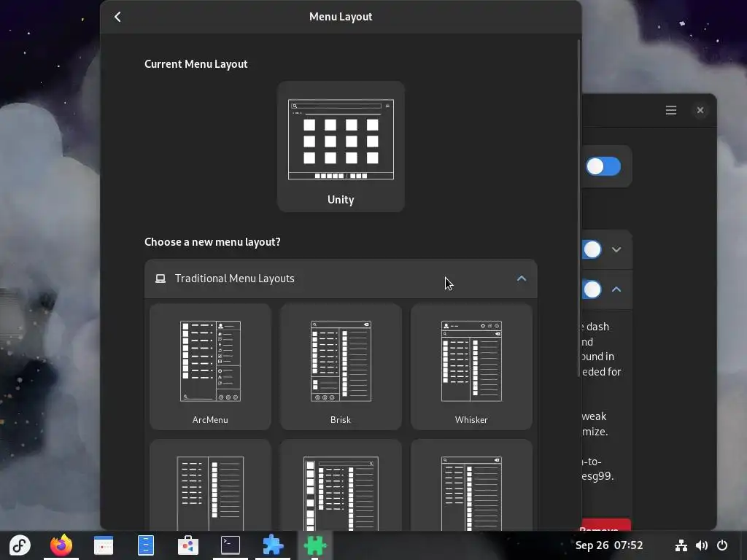This screenshot has height=560, width=747.
Task: Open the Terminal from the taskbar
Action: [230, 545]
